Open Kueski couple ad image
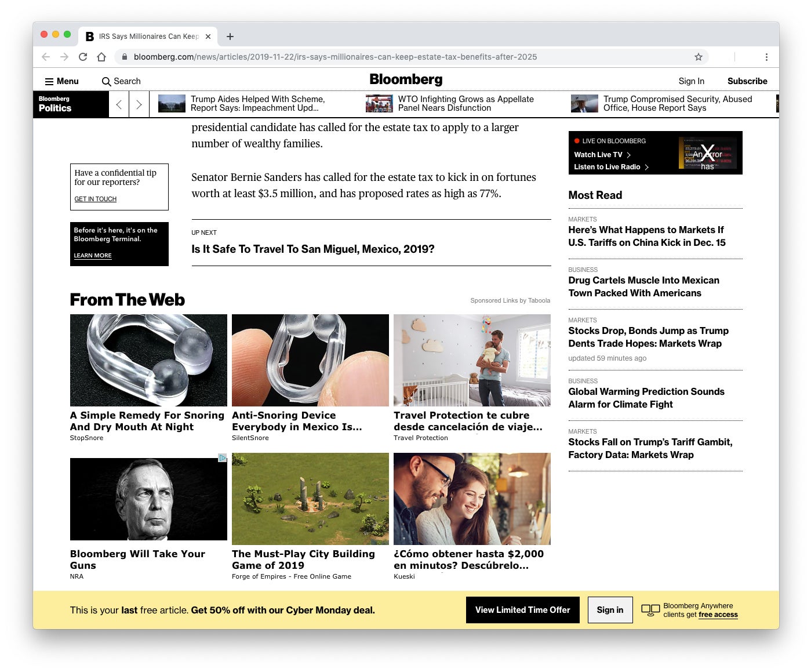This screenshot has width=811, height=672. (x=472, y=499)
